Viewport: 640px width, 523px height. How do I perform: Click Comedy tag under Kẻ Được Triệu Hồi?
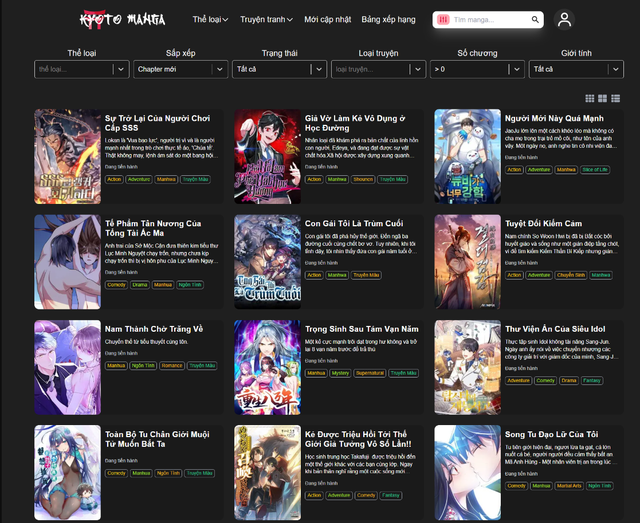(365, 495)
